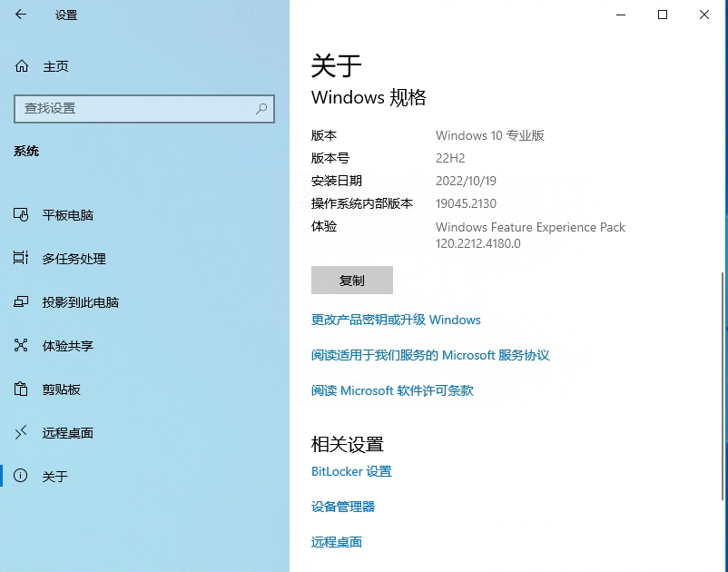
Task: Click the 22H2 version number
Action: (x=450, y=158)
